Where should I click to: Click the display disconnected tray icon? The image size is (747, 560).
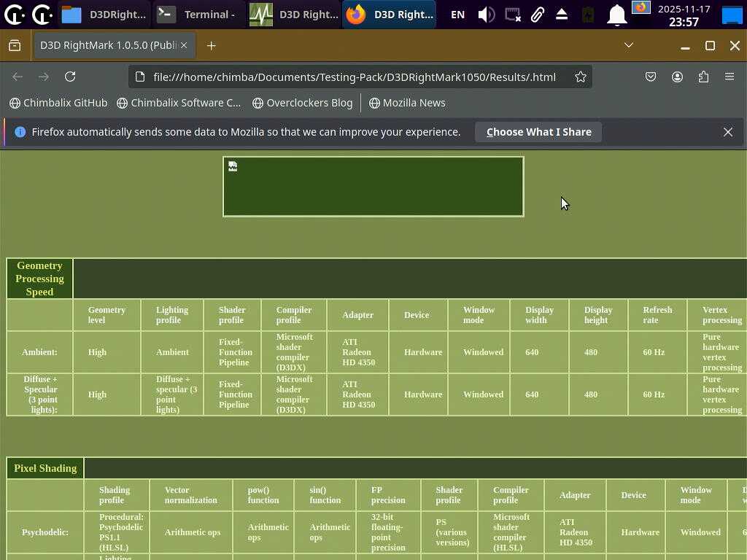coord(513,15)
